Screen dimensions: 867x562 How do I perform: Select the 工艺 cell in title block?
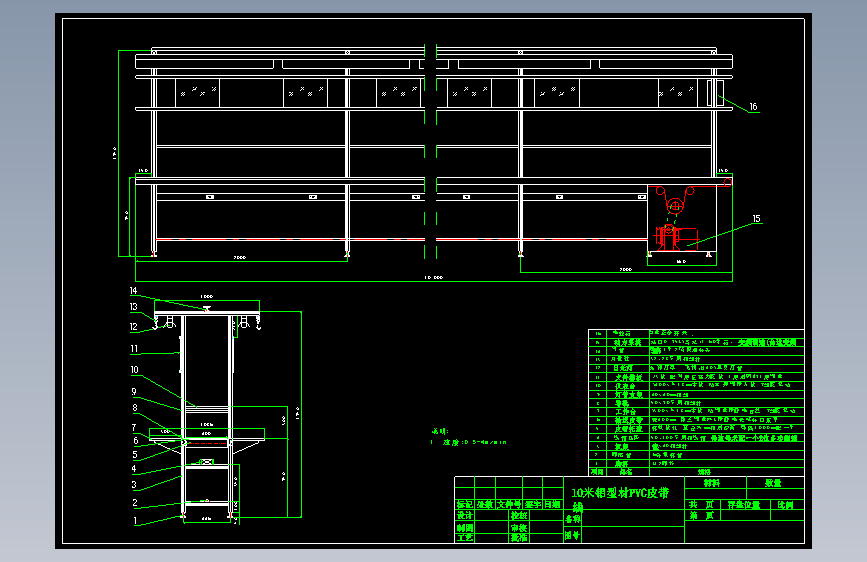pos(464,537)
